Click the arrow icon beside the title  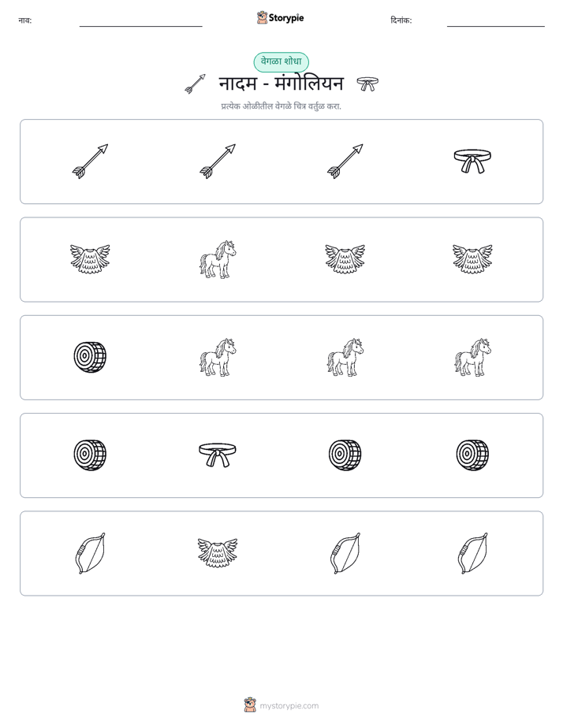click(x=195, y=84)
